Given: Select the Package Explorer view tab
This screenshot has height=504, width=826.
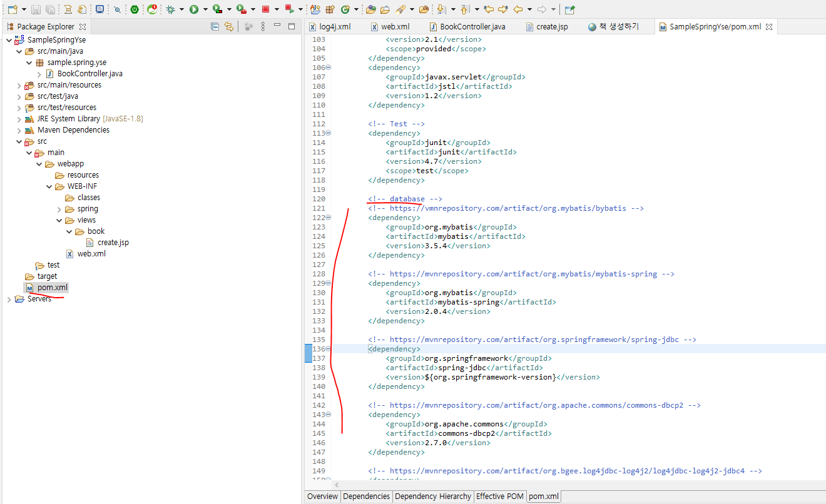Looking at the screenshot, I should (46, 27).
